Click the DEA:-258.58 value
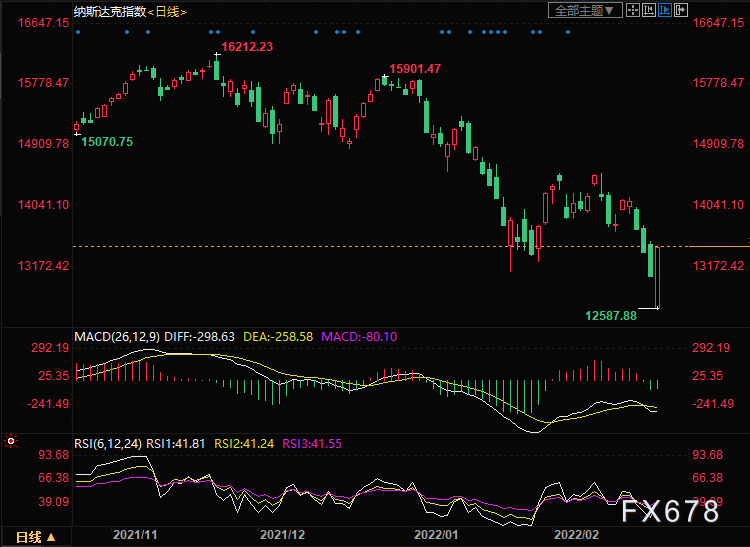Viewport: 750px width, 547px height. pyautogui.click(x=278, y=337)
